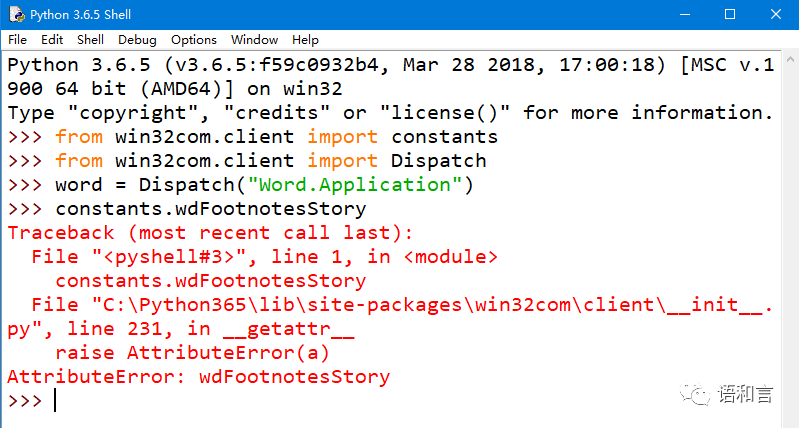
Task: Open the File menu
Action: (17, 40)
